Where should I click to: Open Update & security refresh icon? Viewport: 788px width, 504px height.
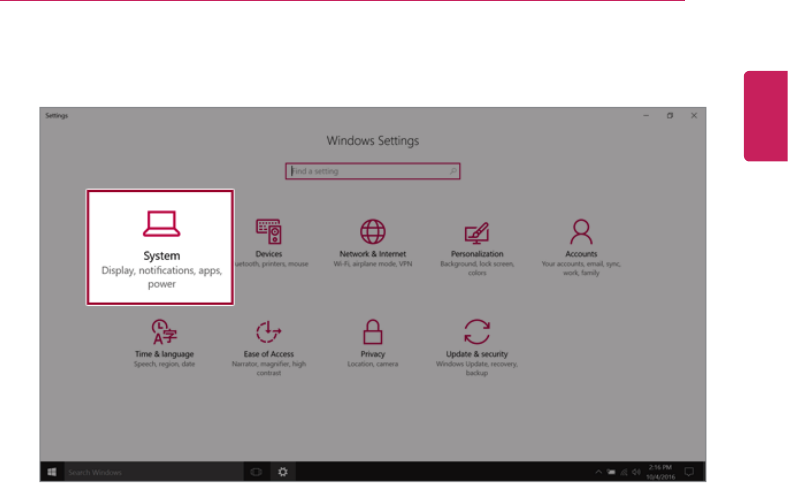click(x=477, y=332)
